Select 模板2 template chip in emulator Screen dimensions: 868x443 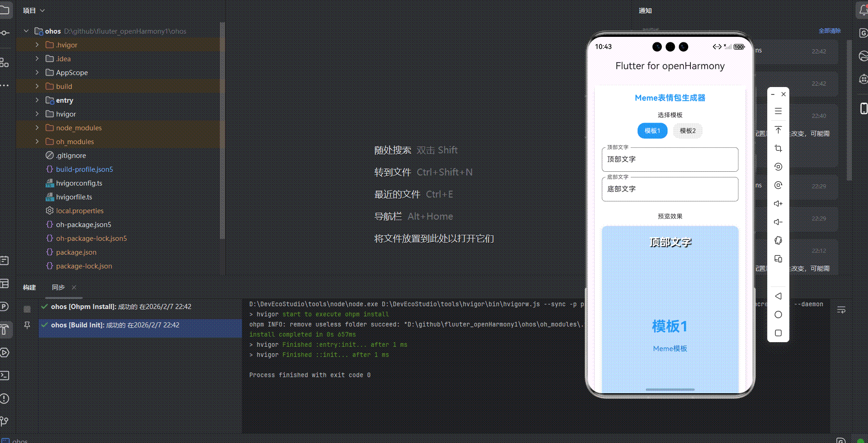pyautogui.click(x=688, y=131)
